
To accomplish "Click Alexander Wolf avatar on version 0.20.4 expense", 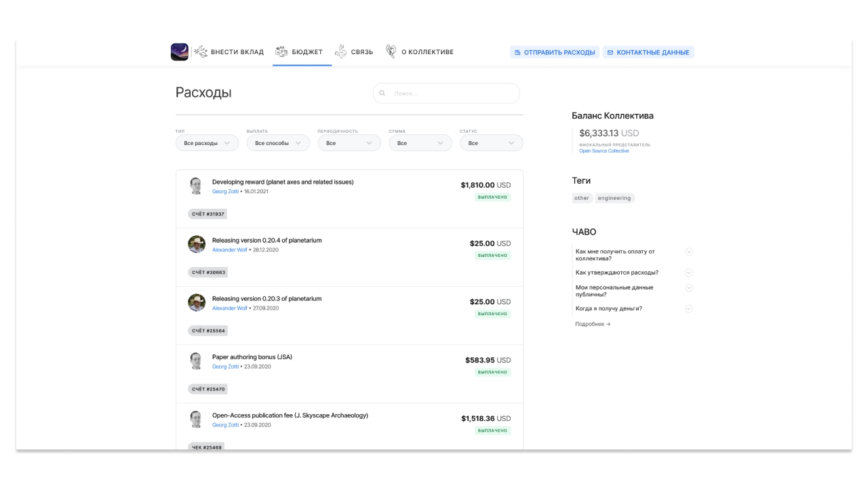I will pos(196,245).
